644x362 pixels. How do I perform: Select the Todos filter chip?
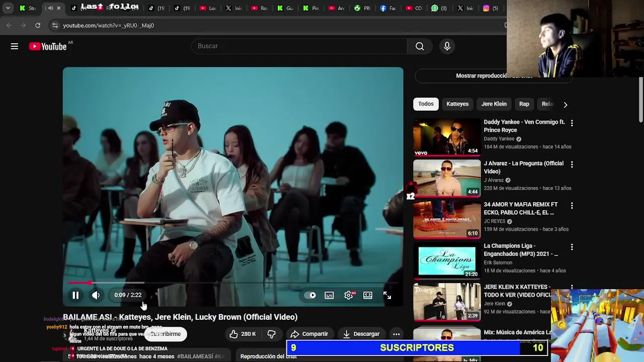point(426,104)
